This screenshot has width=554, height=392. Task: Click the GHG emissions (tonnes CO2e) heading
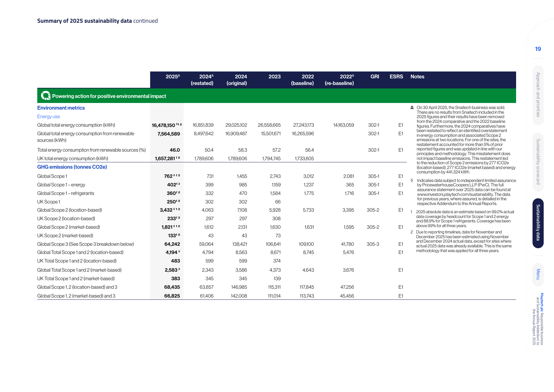pos(72,167)
